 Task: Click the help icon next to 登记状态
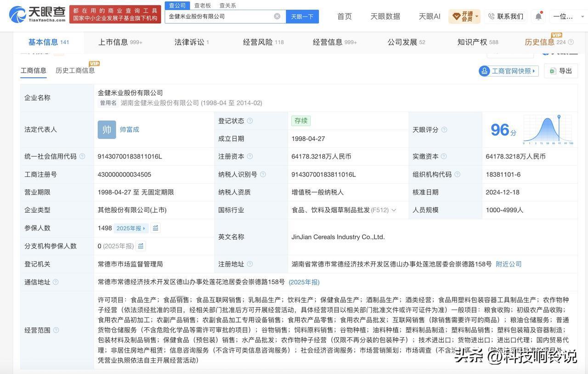click(250, 121)
